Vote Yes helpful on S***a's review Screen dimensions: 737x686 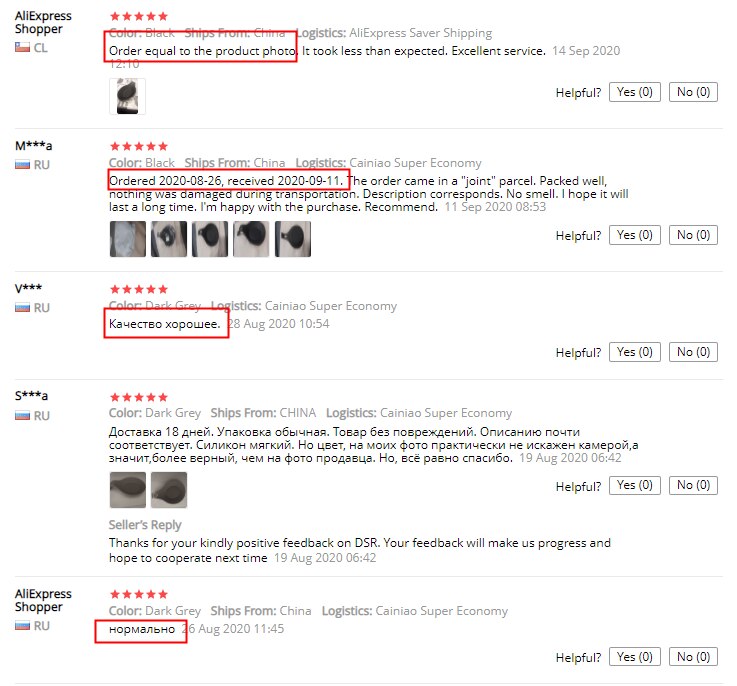coord(635,485)
